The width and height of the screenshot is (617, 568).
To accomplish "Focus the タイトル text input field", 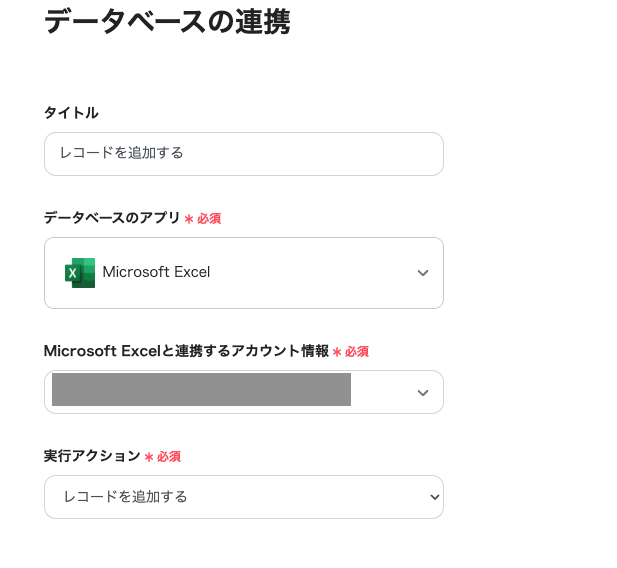I will point(243,154).
